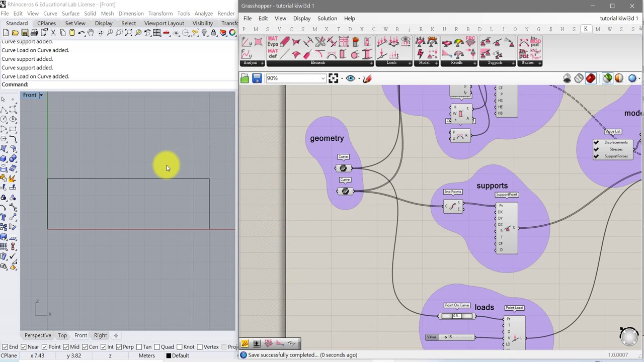Expand the Loads component panel

tap(410, 63)
